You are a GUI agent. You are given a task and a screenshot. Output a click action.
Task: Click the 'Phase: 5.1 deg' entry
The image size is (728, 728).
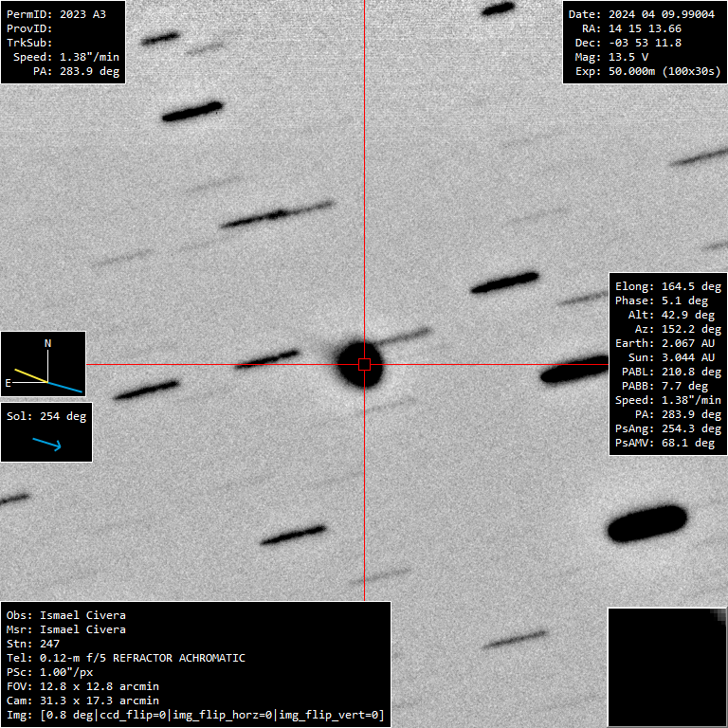(x=661, y=300)
